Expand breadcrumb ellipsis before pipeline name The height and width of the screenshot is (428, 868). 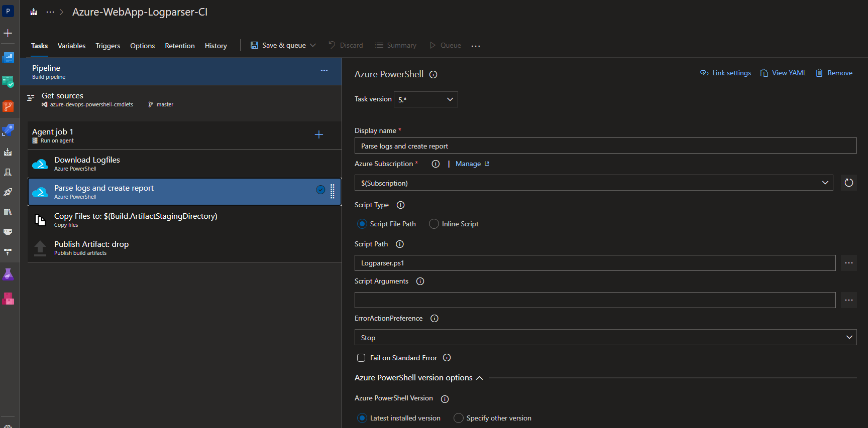(50, 12)
